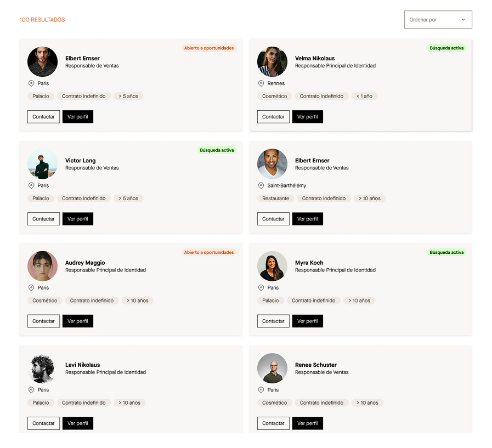The width and height of the screenshot is (492, 448).
Task: Click the location pin in Levi Nikolaus's card
Action: 31,390
